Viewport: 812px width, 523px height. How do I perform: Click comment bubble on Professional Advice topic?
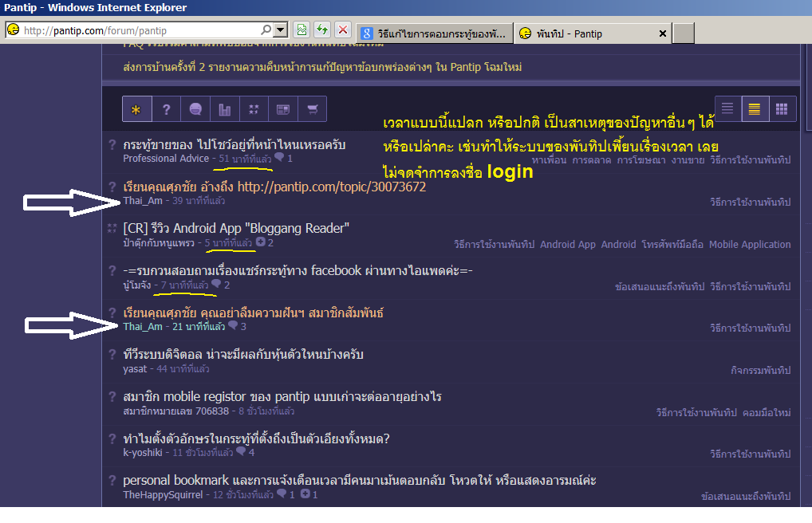280,157
